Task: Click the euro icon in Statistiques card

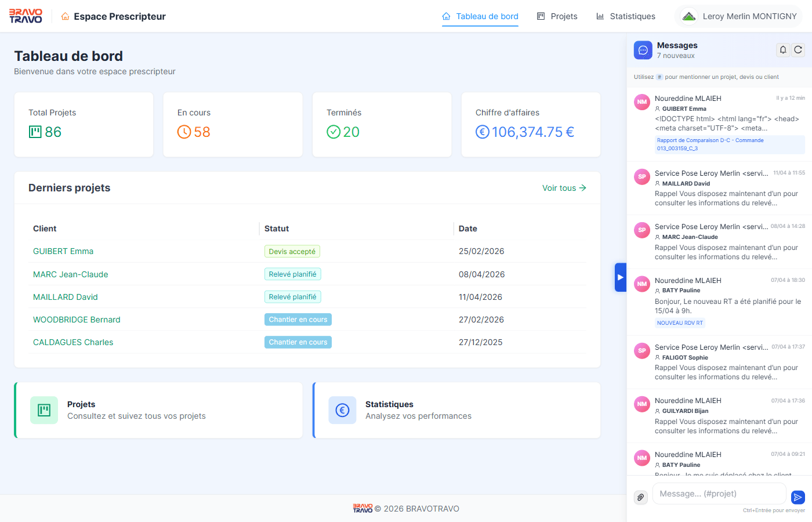Action: (x=342, y=411)
